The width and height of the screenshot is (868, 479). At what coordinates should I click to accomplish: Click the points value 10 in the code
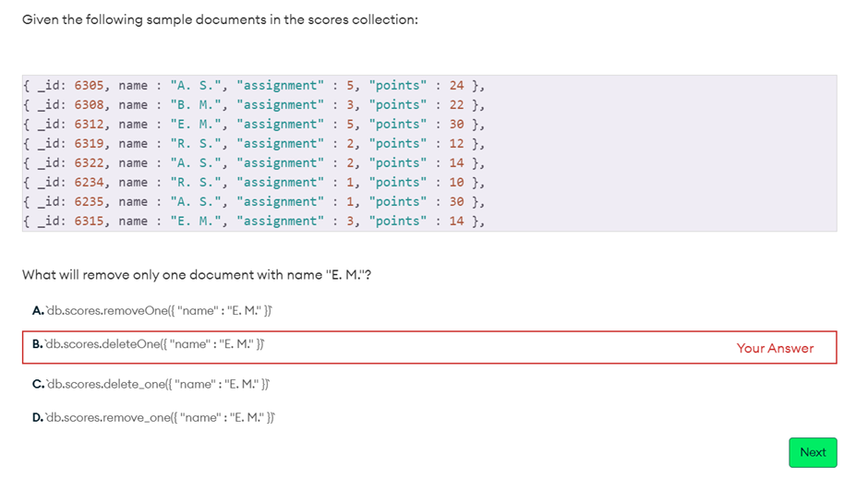(x=457, y=183)
